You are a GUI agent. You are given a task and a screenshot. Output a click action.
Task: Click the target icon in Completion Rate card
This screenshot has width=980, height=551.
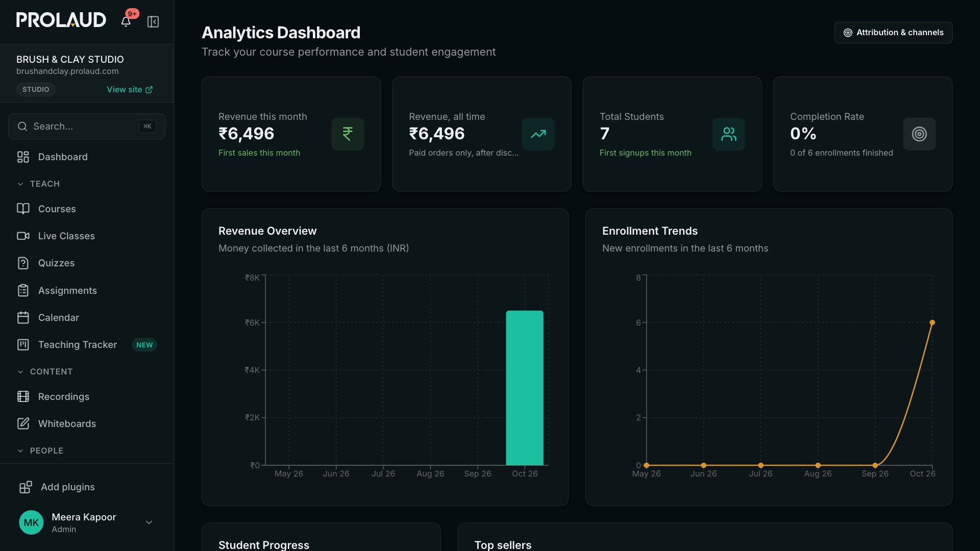click(919, 134)
